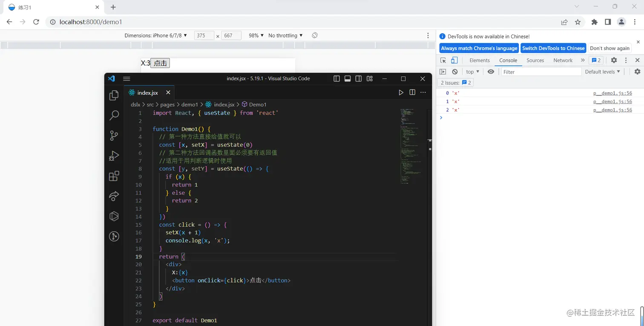Click the 点击 button on the page

pyautogui.click(x=160, y=63)
